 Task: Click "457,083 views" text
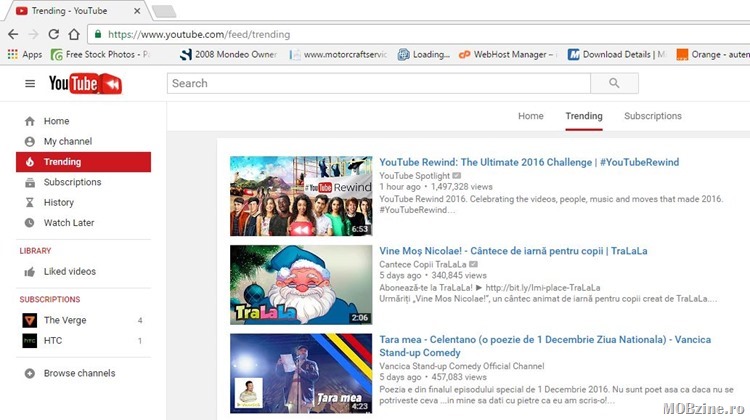click(459, 377)
